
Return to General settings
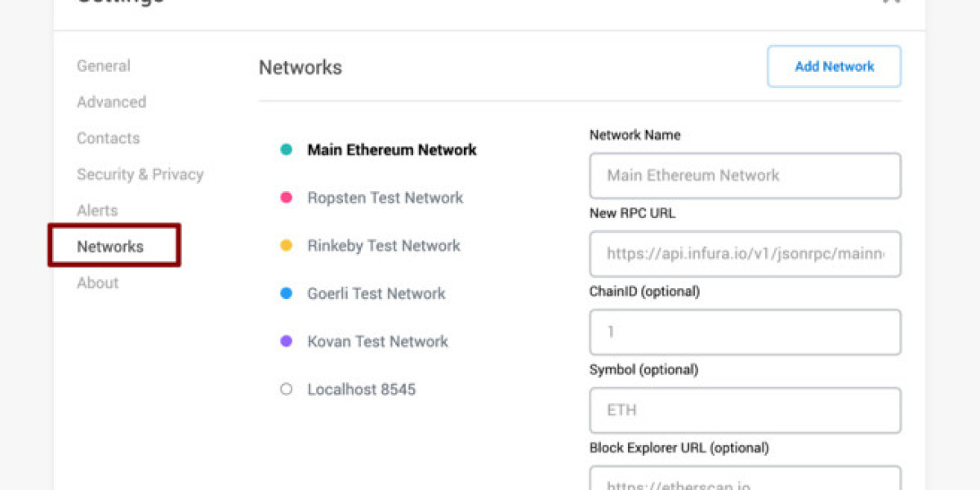(x=103, y=65)
